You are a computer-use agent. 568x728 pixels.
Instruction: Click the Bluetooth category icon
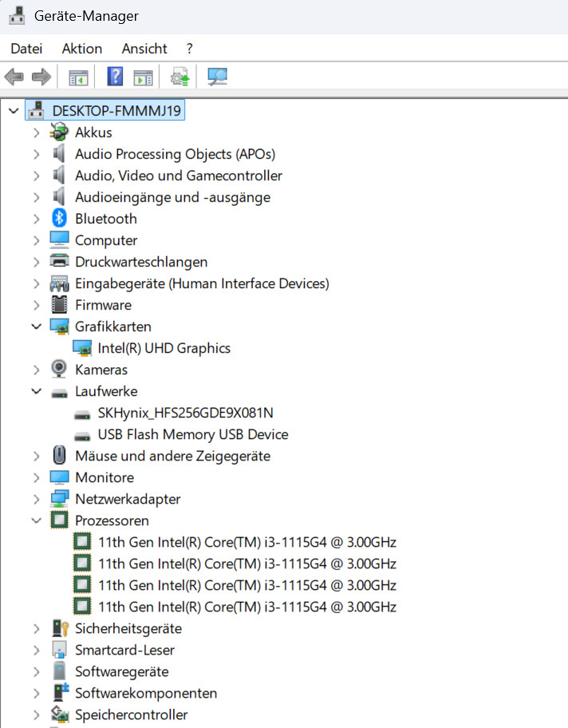[59, 219]
